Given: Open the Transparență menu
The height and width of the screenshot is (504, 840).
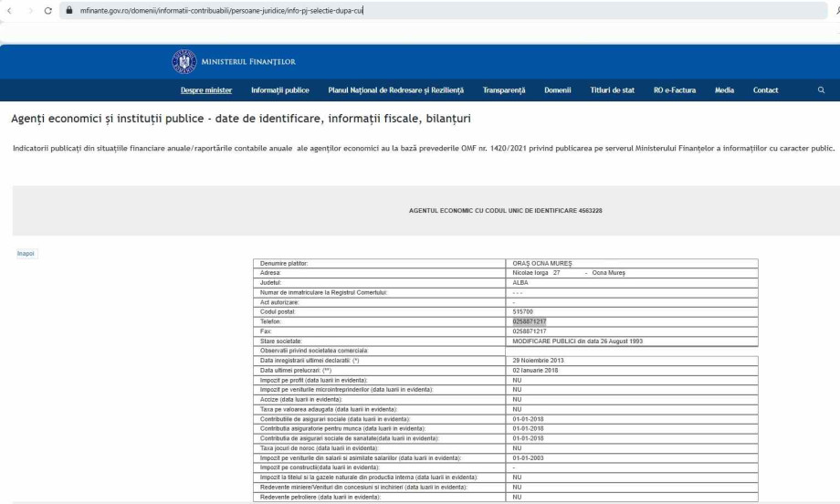Looking at the screenshot, I should [504, 90].
